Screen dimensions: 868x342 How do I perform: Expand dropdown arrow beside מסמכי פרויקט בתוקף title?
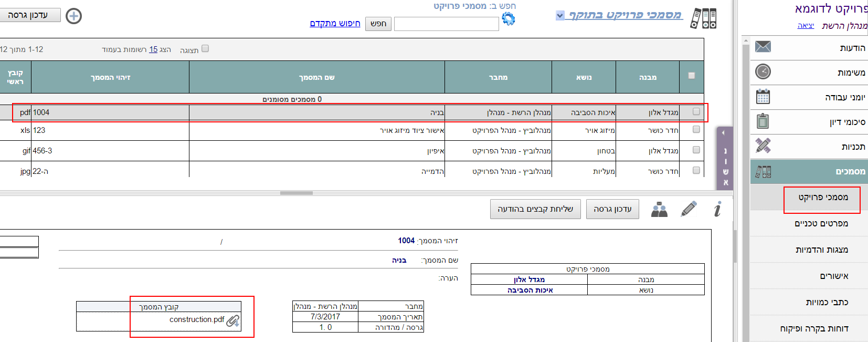pos(560,16)
